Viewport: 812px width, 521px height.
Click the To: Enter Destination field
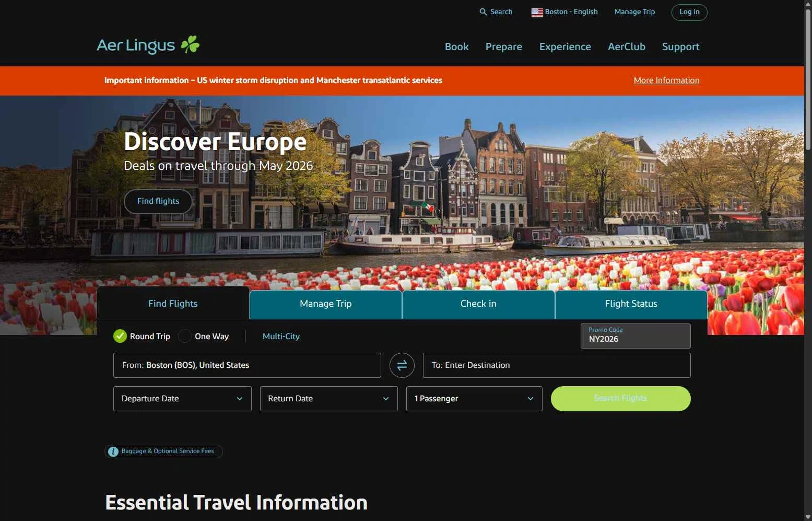click(557, 365)
